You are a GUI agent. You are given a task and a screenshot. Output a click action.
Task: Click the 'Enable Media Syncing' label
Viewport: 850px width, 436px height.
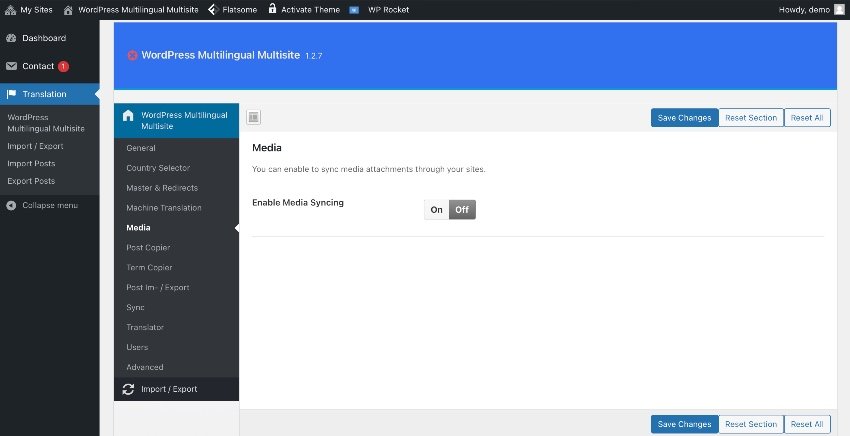tap(298, 203)
